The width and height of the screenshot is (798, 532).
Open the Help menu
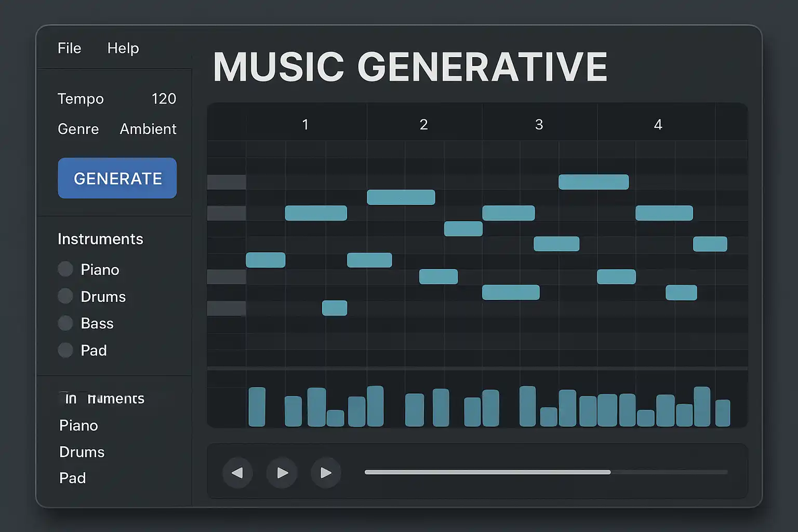coord(123,48)
